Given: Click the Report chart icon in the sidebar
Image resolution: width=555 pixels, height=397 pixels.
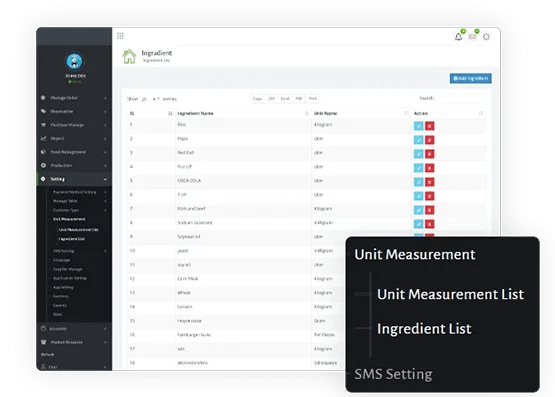Looking at the screenshot, I should pyautogui.click(x=43, y=138).
